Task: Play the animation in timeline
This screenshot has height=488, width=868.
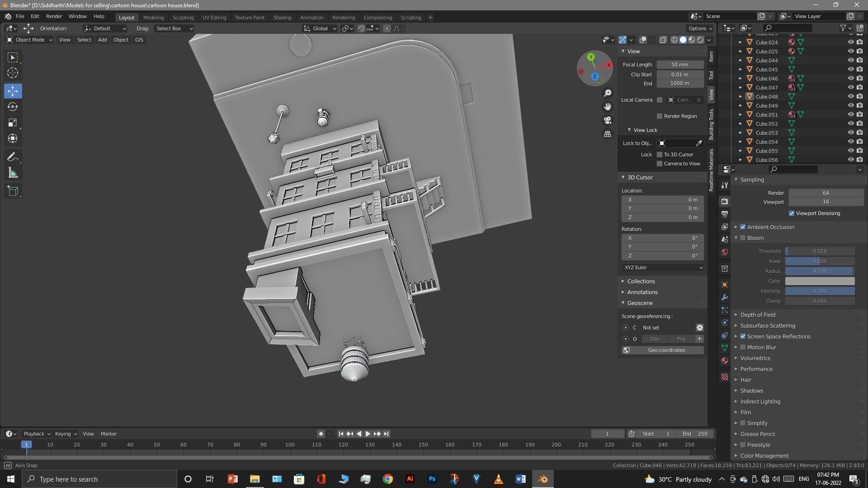Action: click(x=368, y=434)
